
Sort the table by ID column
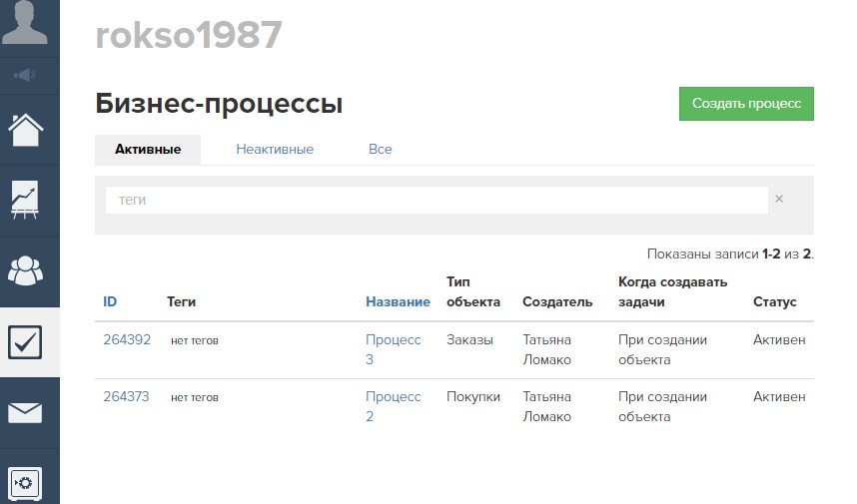110,302
